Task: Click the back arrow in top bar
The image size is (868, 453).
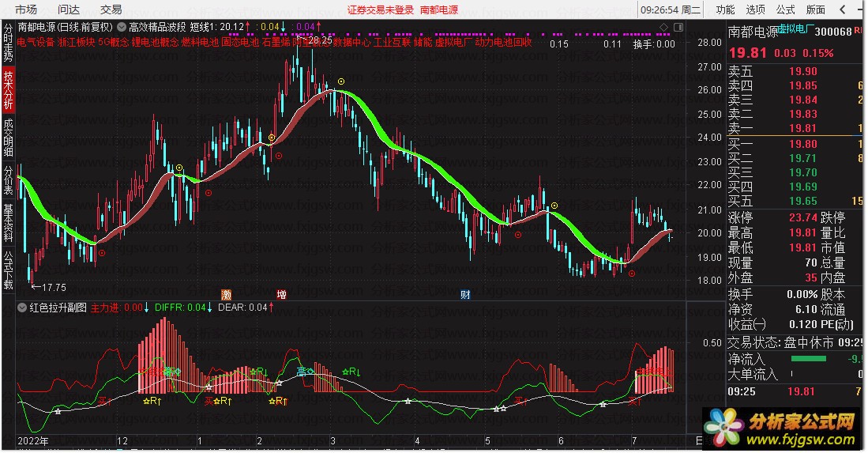Action: 843,9
